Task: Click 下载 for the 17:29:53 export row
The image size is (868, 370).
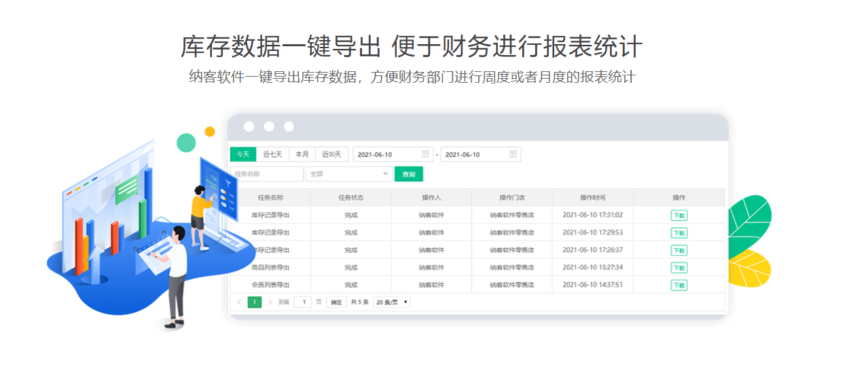Action: (679, 233)
